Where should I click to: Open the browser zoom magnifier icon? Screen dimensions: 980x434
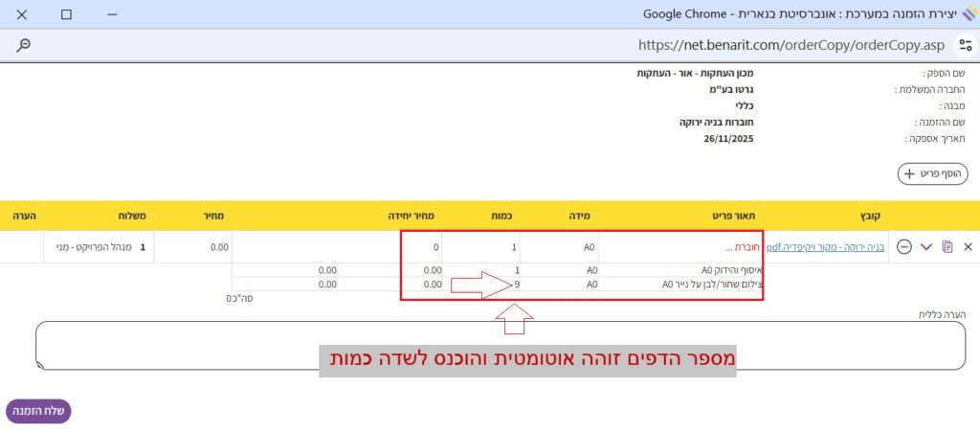[24, 45]
